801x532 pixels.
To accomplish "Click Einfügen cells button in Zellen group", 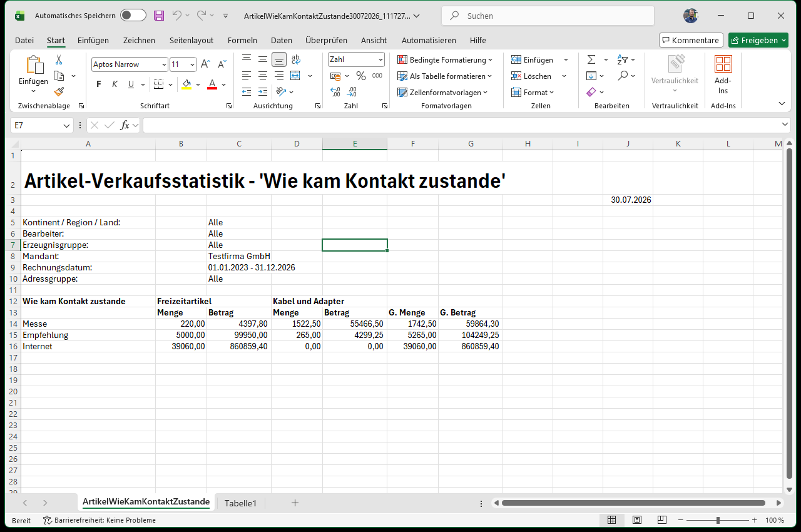I will [533, 59].
